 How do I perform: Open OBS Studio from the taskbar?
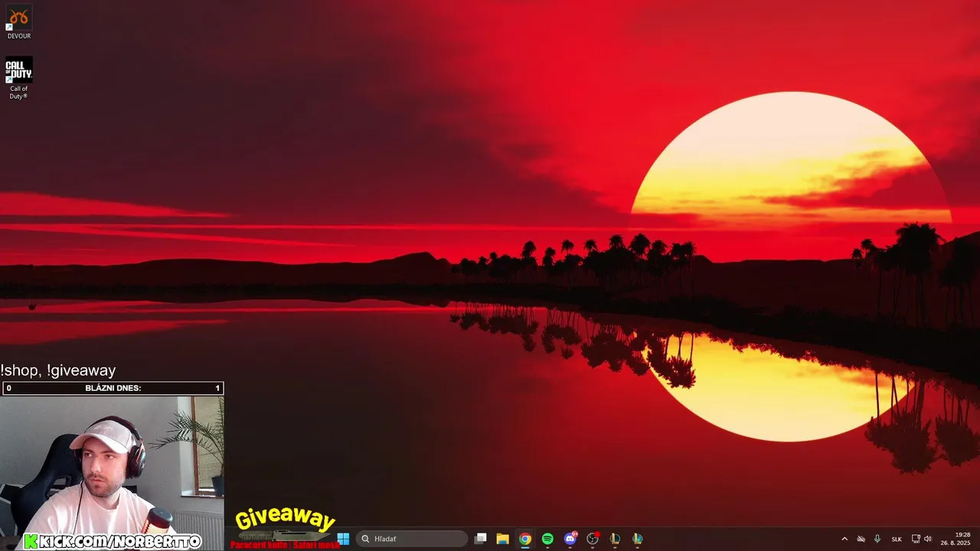(x=593, y=539)
